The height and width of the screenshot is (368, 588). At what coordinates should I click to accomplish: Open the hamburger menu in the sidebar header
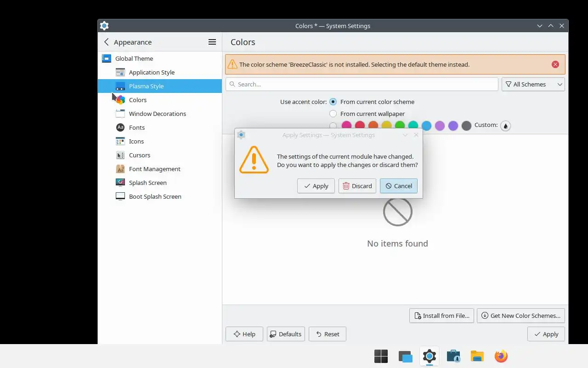point(212,42)
